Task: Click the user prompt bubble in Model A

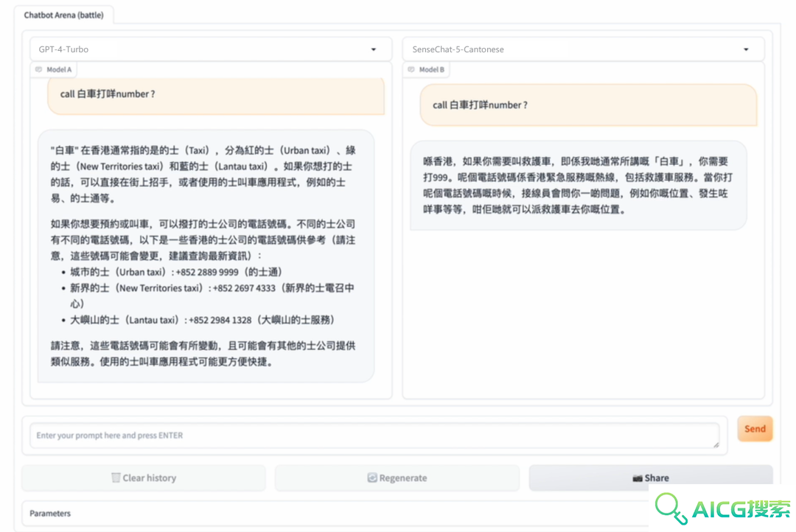Action: [216, 95]
